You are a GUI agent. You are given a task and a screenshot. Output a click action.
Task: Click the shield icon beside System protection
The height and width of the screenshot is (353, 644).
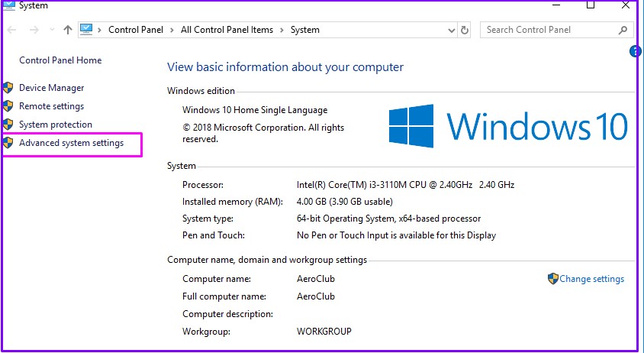(x=8, y=125)
